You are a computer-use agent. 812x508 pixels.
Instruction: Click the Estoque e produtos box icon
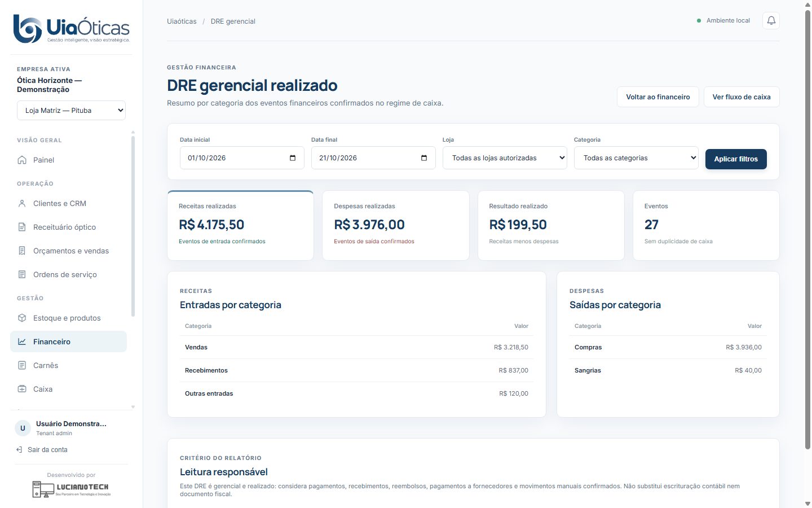(x=22, y=318)
